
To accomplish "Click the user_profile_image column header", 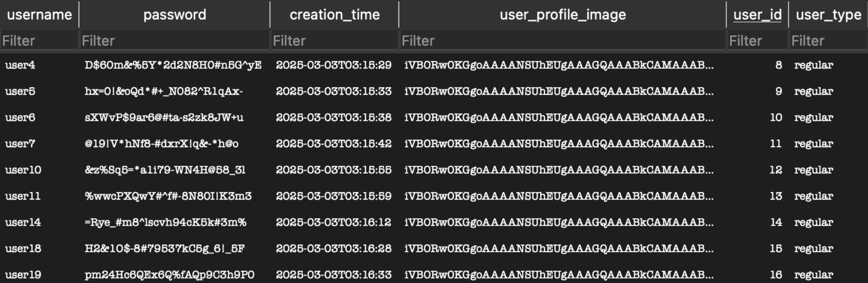I will [562, 15].
